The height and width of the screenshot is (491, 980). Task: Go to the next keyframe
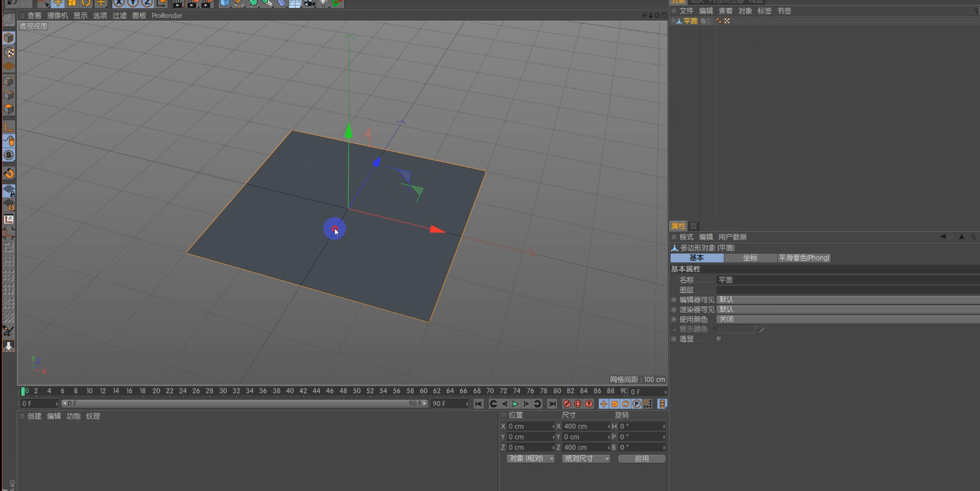tap(537, 404)
